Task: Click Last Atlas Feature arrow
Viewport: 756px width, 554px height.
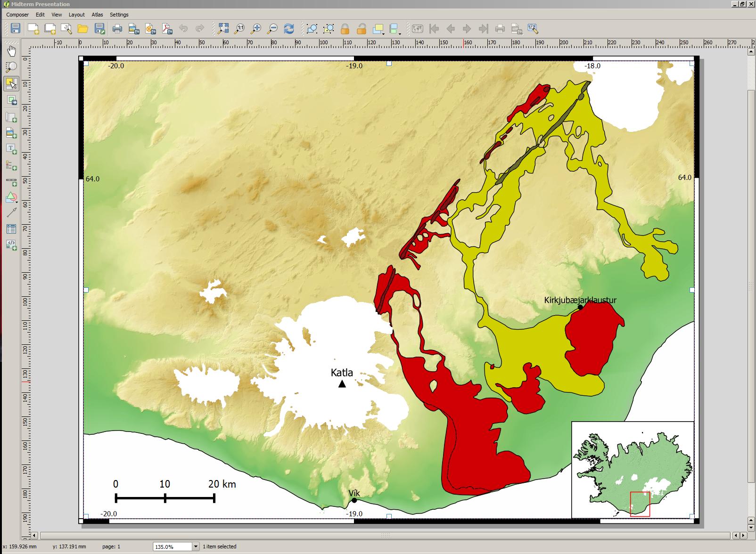Action: tap(484, 29)
